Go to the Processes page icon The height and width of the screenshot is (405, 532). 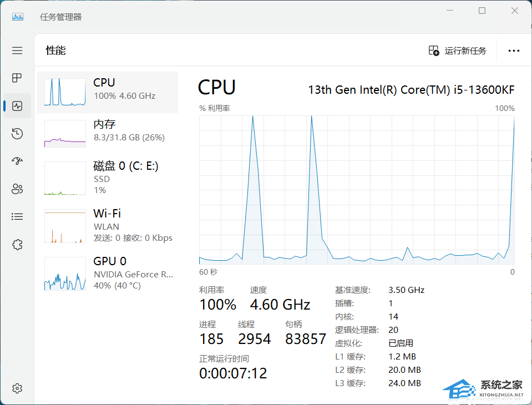tap(17, 78)
